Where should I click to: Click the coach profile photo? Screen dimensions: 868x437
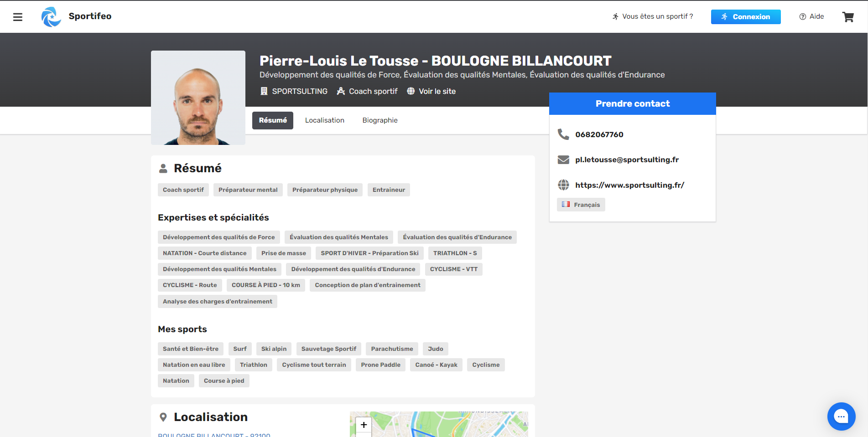coord(198,98)
